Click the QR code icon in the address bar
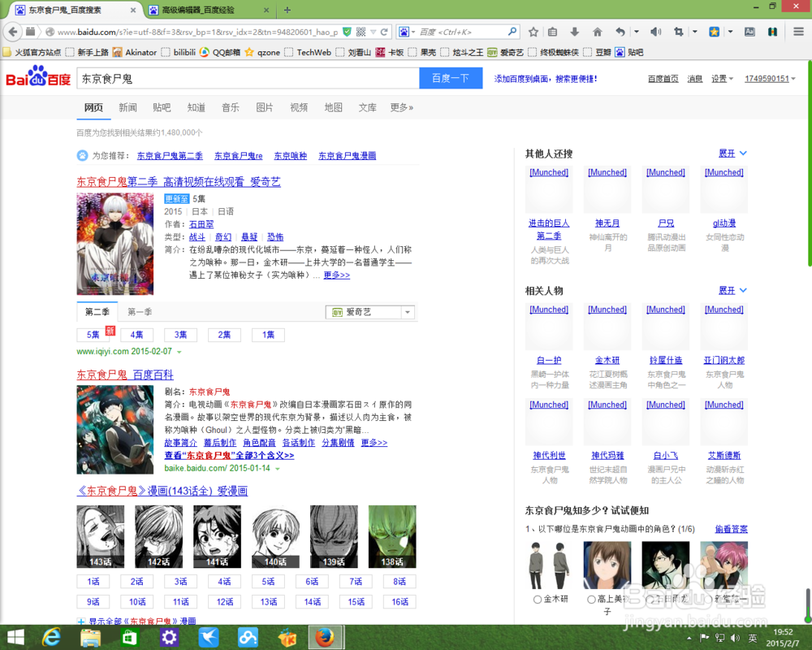Screen dimensions: 812x650 click(361, 32)
